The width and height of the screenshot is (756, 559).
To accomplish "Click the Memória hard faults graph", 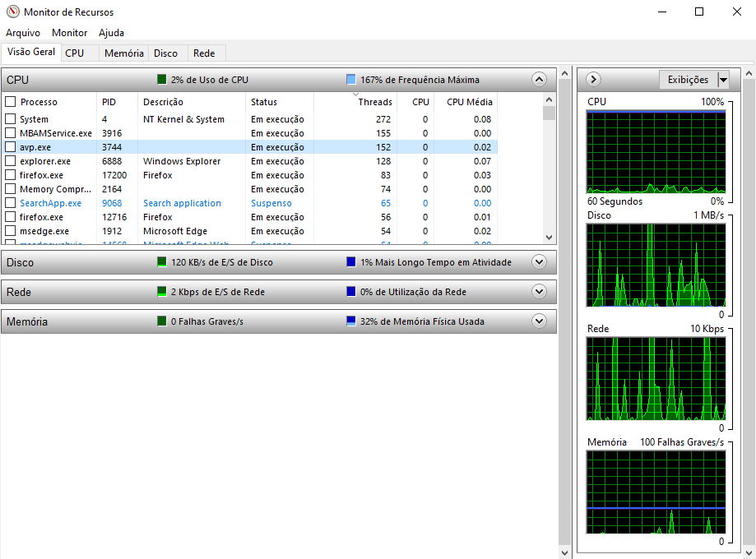I will 656,492.
